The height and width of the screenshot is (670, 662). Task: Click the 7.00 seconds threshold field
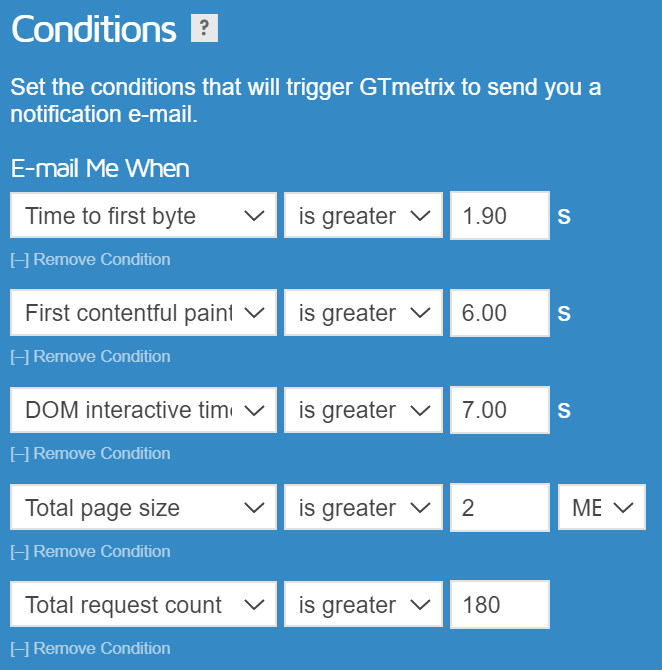(500, 410)
